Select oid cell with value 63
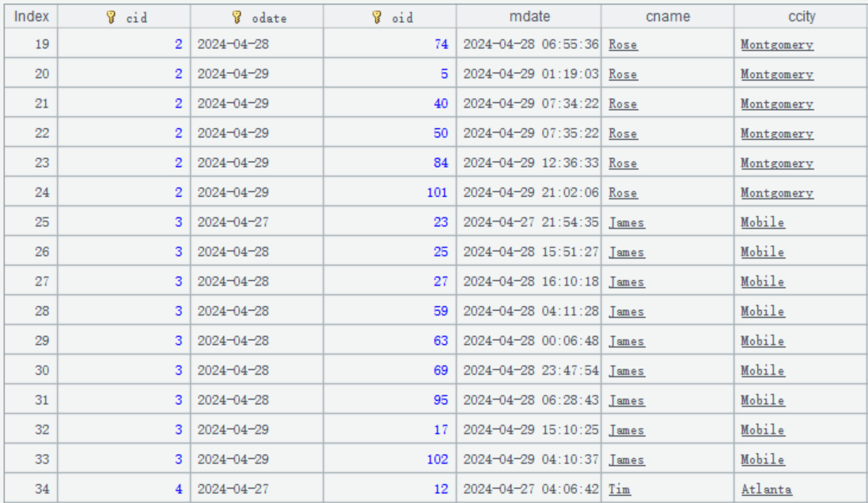Image resolution: width=868 pixels, height=503 pixels. (x=390, y=341)
